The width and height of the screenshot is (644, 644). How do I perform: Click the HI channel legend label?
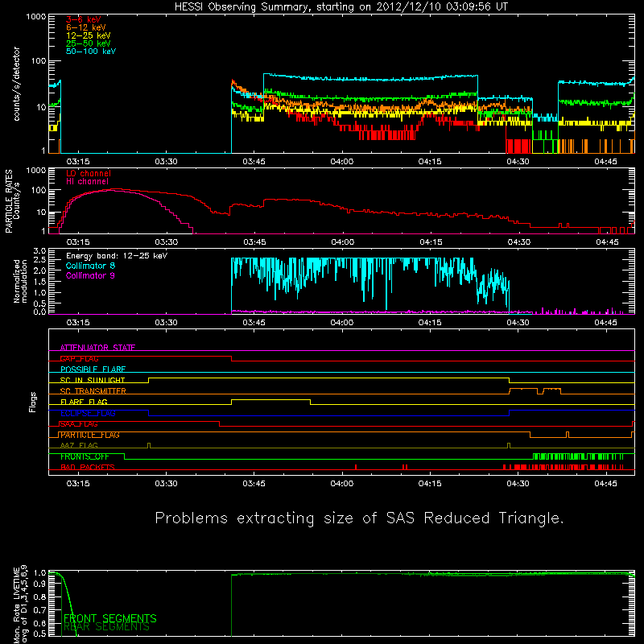pyautogui.click(x=87, y=182)
